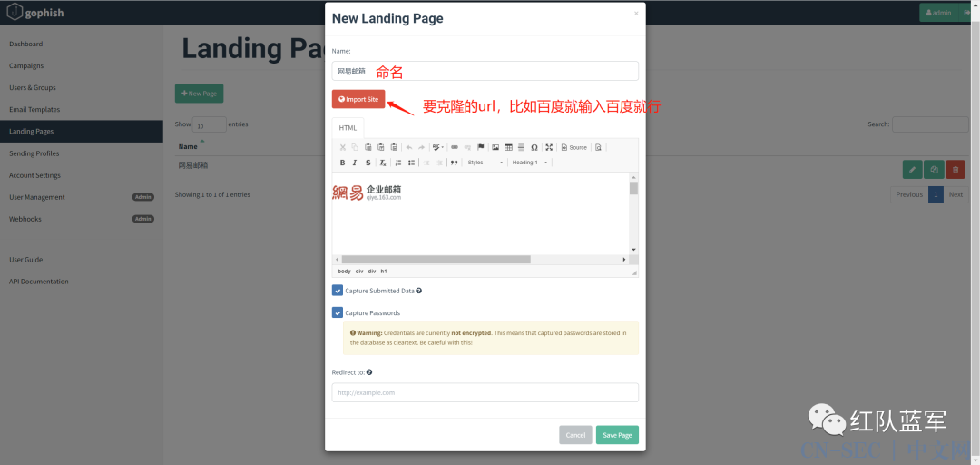The width and height of the screenshot is (980, 465).
Task: Apply Block Quote formatting
Action: tap(455, 163)
